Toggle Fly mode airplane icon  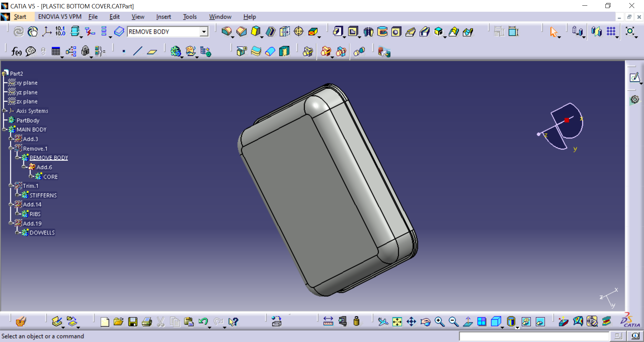click(x=383, y=322)
